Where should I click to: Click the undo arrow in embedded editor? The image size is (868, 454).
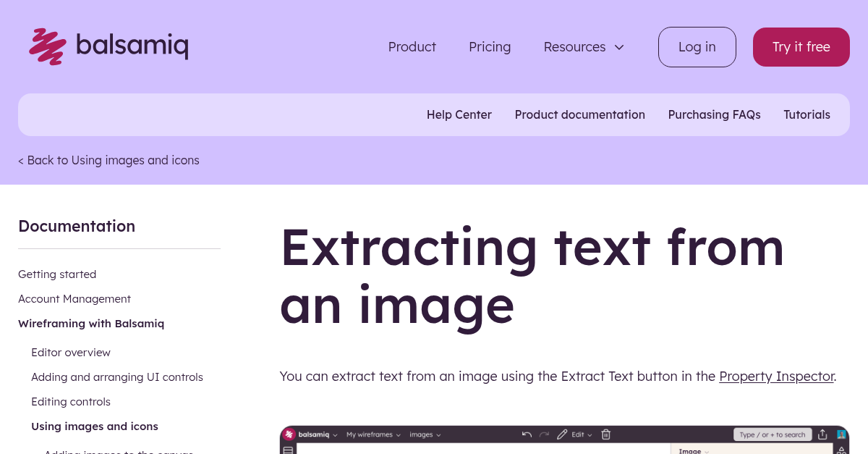(x=527, y=434)
